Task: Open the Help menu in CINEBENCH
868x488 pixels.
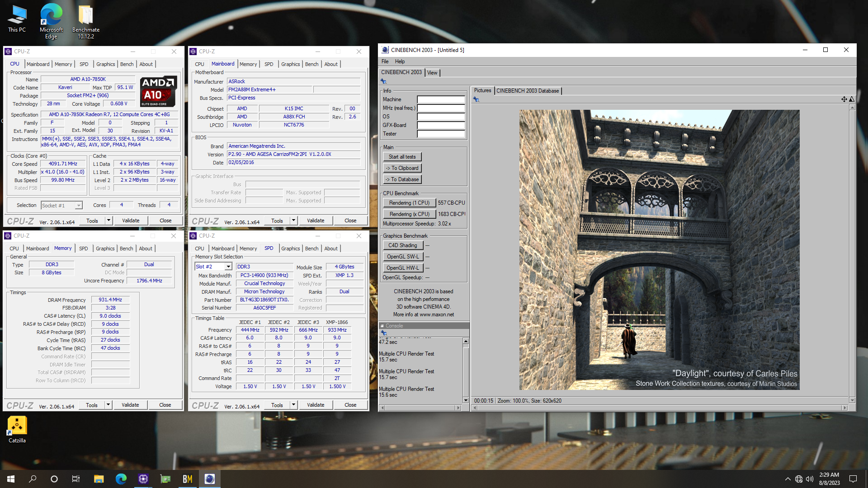Action: (400, 61)
